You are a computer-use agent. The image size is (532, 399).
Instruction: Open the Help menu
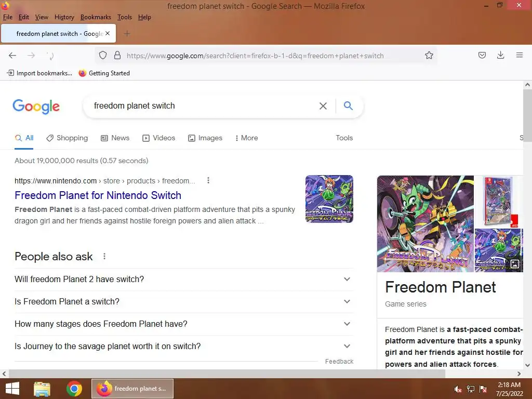pyautogui.click(x=144, y=17)
